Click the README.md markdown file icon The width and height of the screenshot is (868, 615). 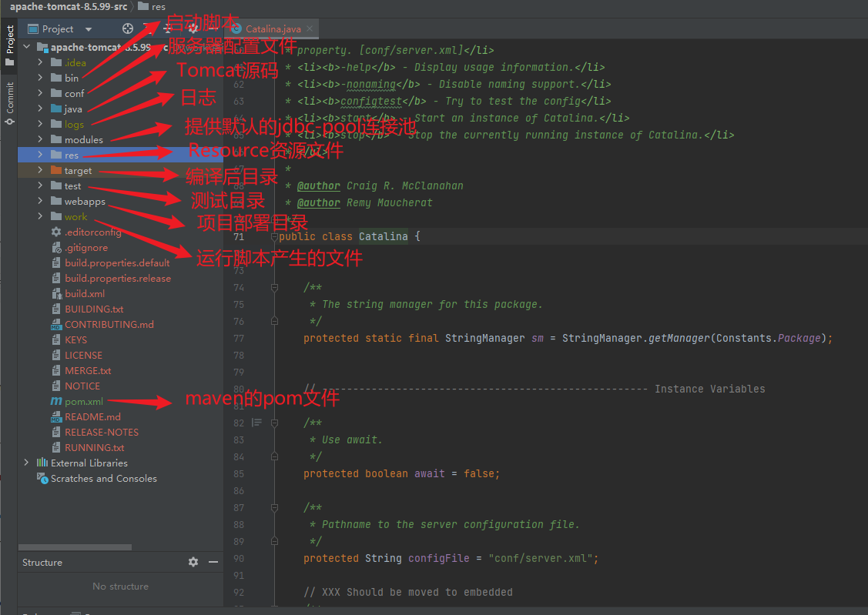coord(56,416)
